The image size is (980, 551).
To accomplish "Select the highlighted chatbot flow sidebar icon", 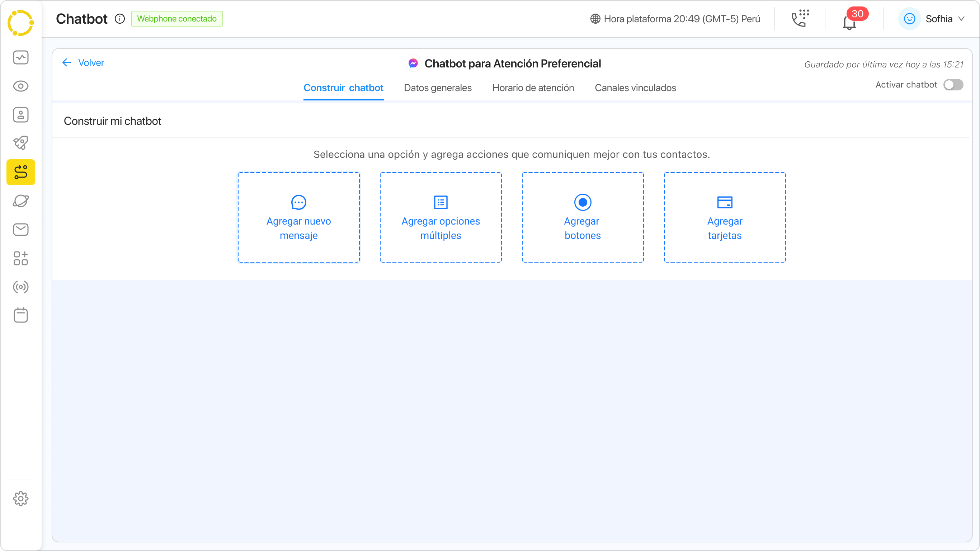I will click(20, 172).
